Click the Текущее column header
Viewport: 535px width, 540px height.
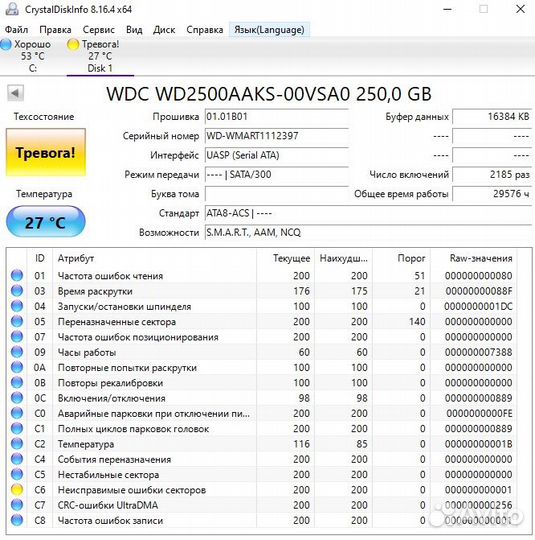click(285, 258)
